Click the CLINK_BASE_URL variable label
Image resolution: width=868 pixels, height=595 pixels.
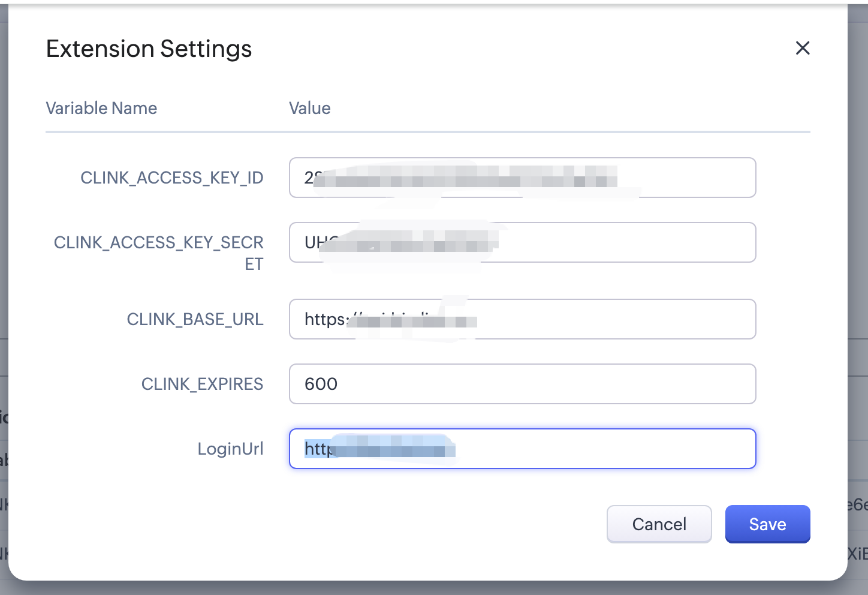[195, 319]
